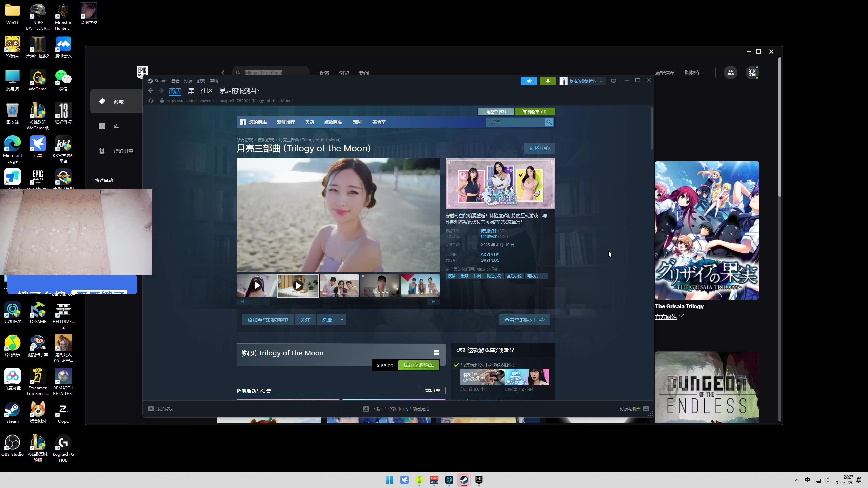Click the Steam page vertical scrollbar
This screenshot has height=488, width=868.
[651, 129]
